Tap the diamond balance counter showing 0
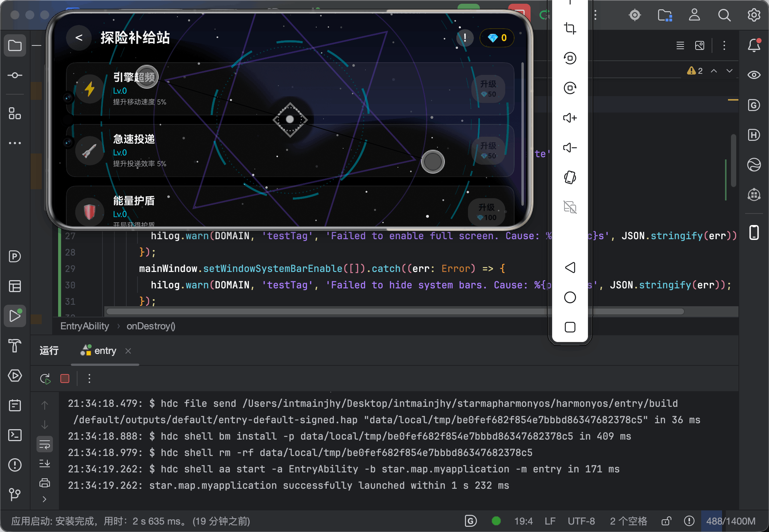 point(497,38)
